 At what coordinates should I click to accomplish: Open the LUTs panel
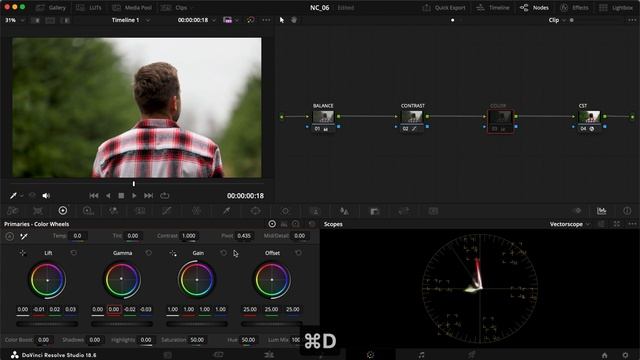(x=89, y=8)
